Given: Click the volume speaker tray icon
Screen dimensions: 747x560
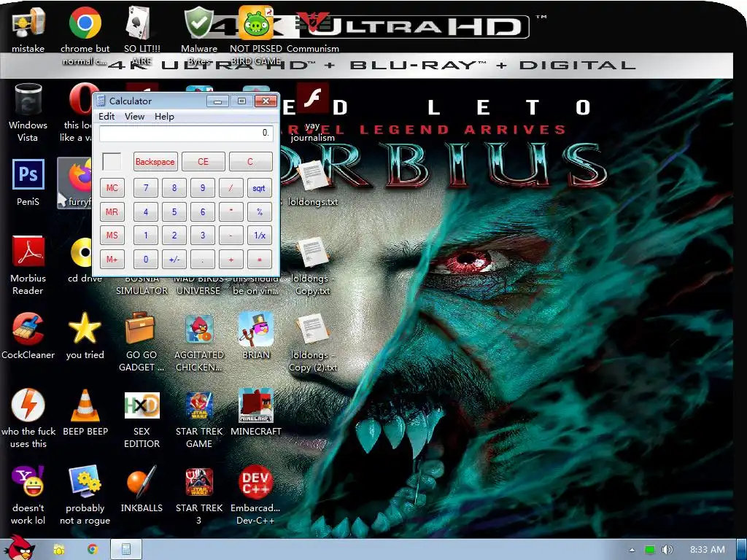Looking at the screenshot, I should [x=667, y=550].
